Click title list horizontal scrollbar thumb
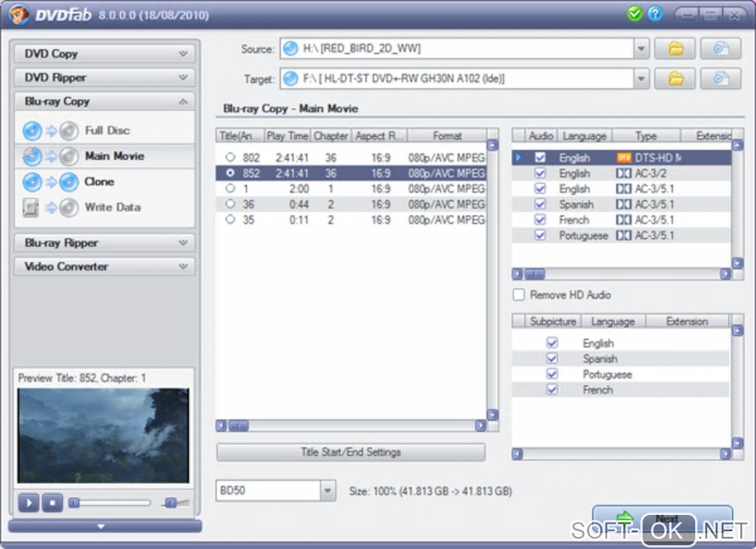 238,425
